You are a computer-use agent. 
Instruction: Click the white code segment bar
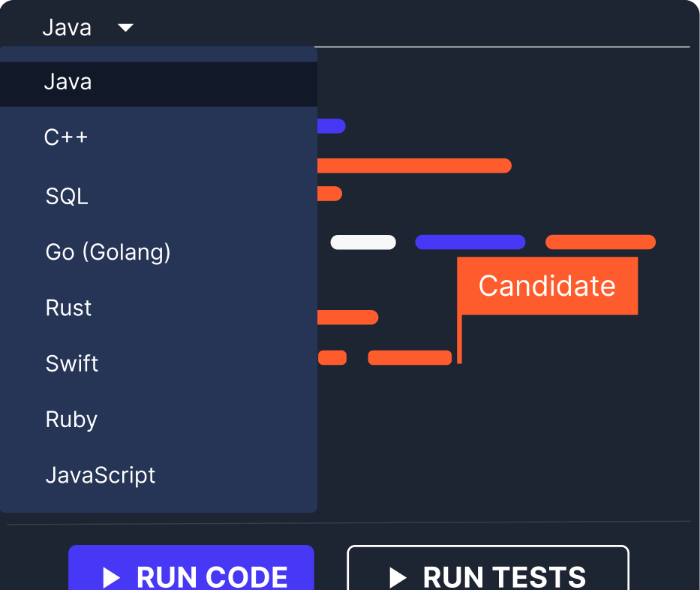click(x=363, y=242)
